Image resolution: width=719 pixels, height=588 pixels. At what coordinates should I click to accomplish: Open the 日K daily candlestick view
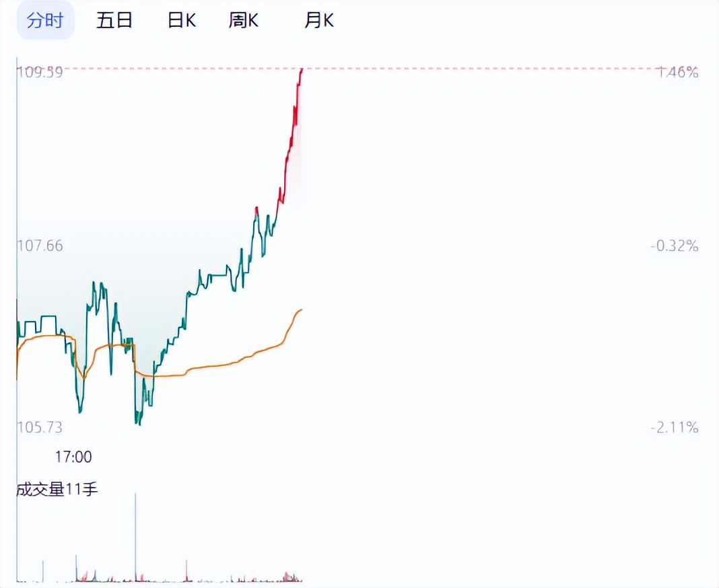(180, 20)
